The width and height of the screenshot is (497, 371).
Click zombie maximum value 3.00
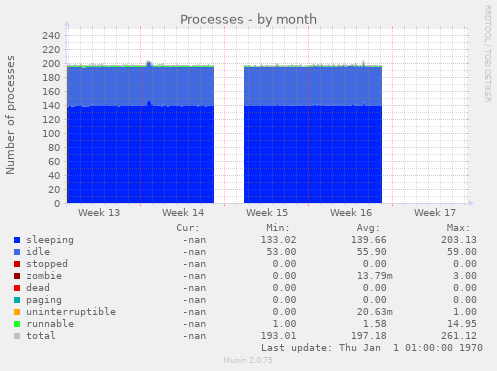point(465,276)
